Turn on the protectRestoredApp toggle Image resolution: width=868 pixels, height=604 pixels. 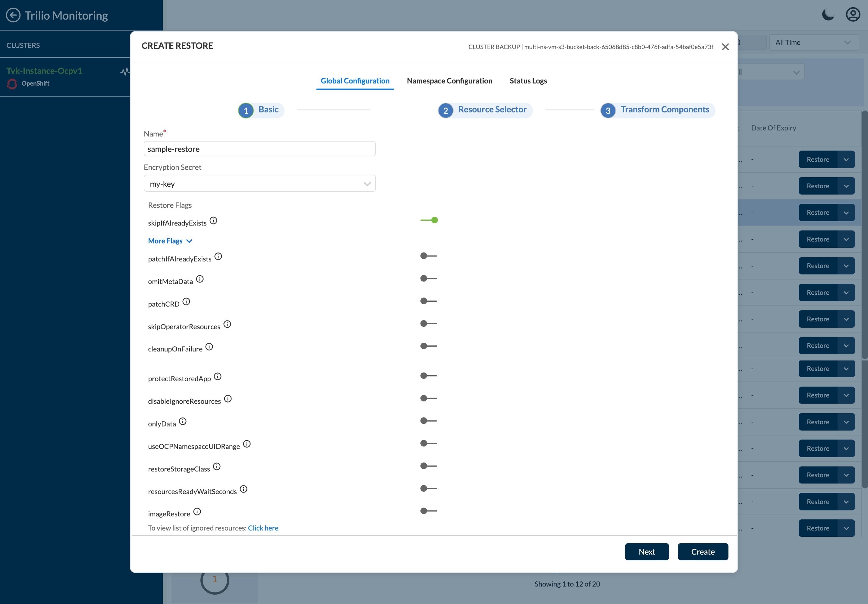pos(429,376)
